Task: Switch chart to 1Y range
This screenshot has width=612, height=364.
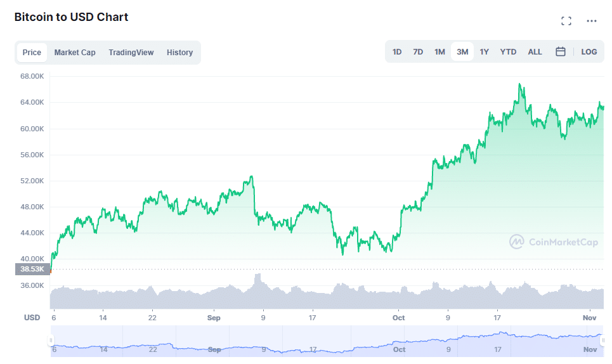Action: pos(485,52)
